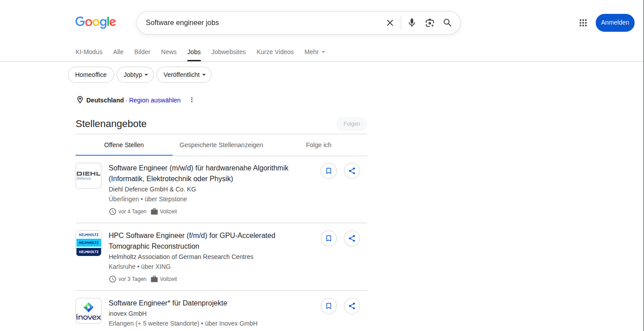Viewport: 644px width, 331px height.
Task: Switch to the Kurze Videos tab
Action: pyautogui.click(x=275, y=52)
